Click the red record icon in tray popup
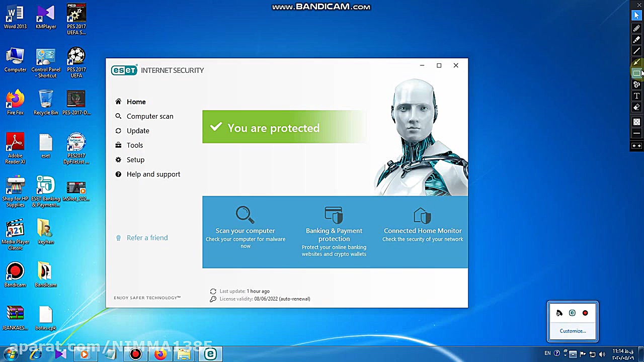Screen dimensions: 644x362 (x=585, y=313)
